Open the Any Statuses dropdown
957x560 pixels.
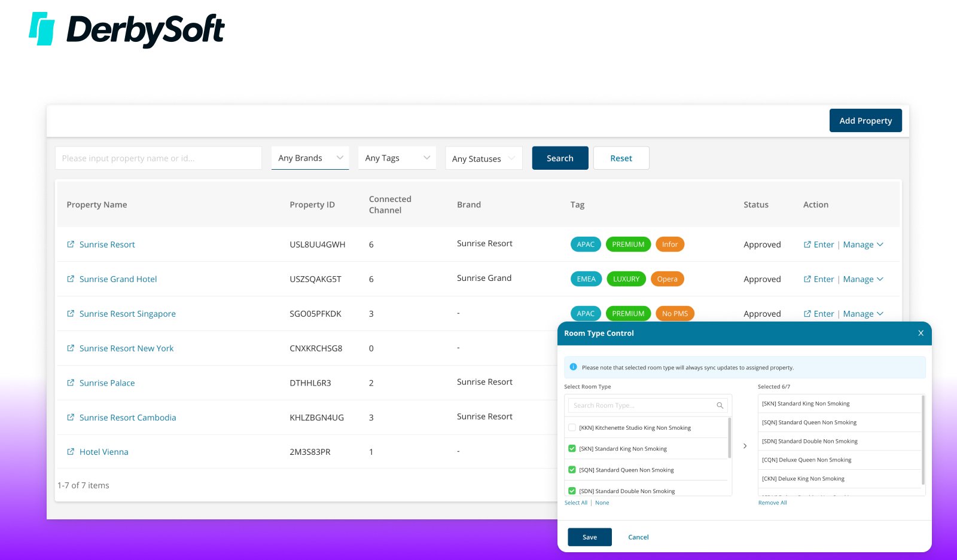click(484, 158)
